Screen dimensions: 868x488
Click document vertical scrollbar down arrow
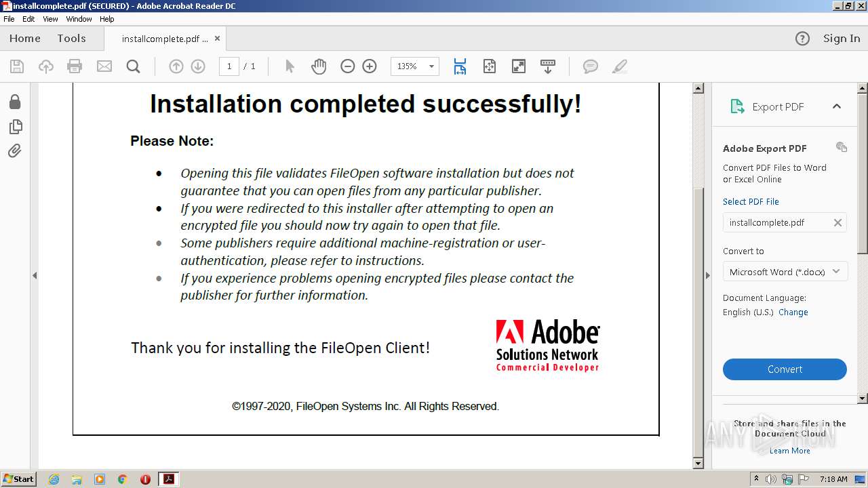[x=698, y=464]
